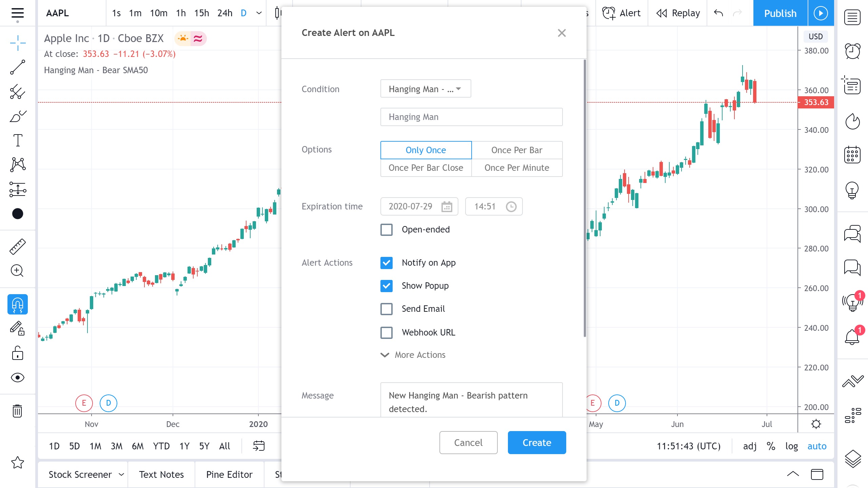Open the alarm clock alerts panel
This screenshot has width=868, height=488.
pyautogui.click(x=852, y=52)
